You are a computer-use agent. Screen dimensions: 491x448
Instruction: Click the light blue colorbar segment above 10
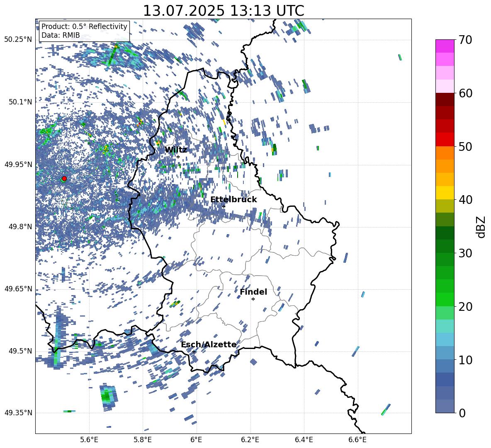pos(445,339)
